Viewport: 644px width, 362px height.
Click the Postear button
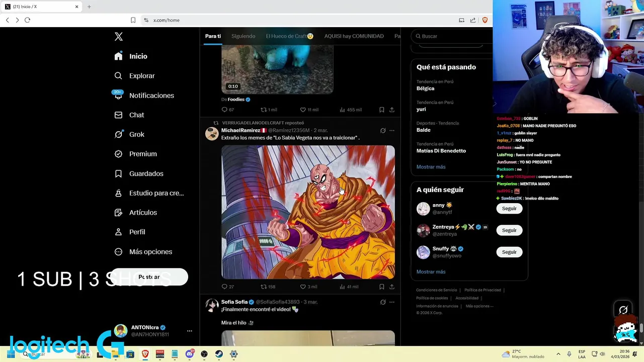[x=149, y=277]
